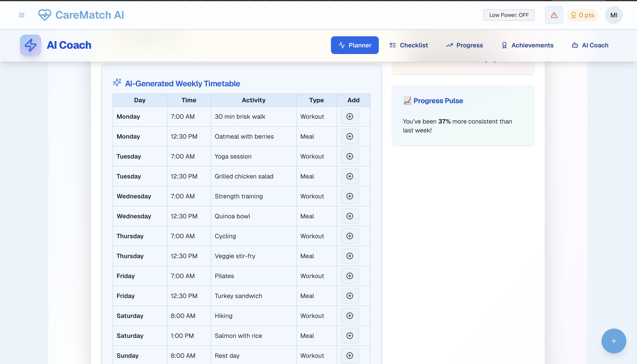
Task: Add the Cycling workout
Action: point(350,236)
